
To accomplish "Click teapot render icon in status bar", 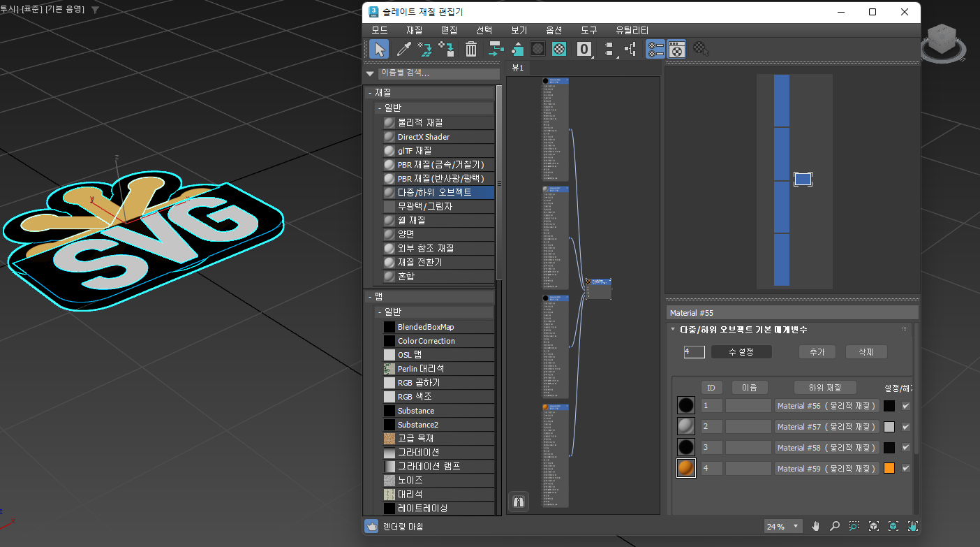I will point(372,526).
